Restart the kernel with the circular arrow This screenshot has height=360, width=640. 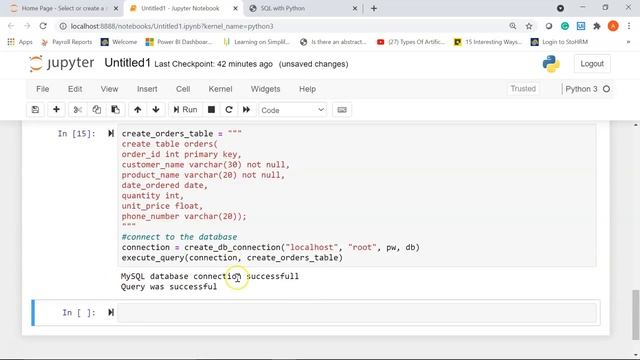click(x=229, y=110)
